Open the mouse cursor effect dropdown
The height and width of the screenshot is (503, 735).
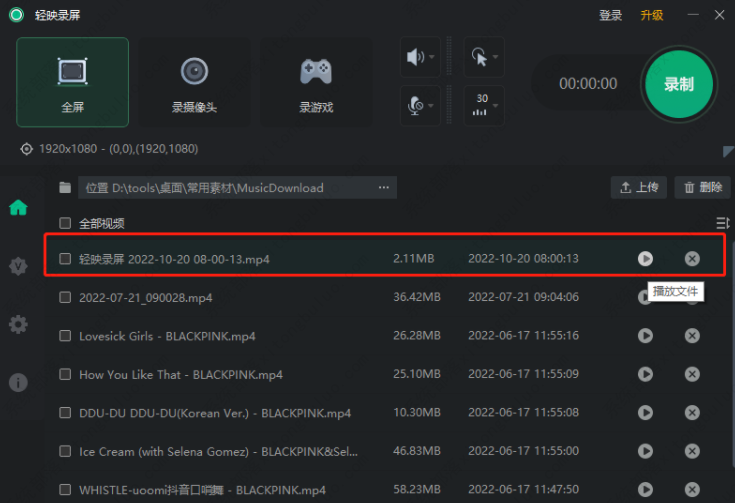pyautogui.click(x=484, y=57)
